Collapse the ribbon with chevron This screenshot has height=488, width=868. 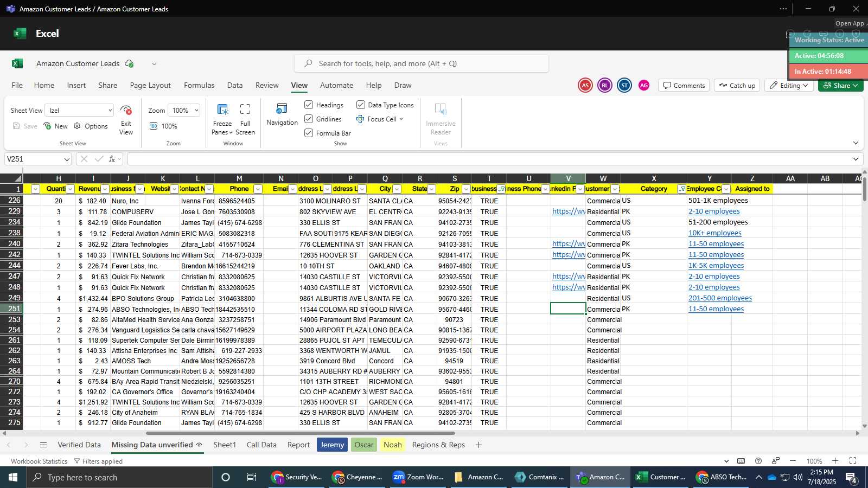[856, 143]
